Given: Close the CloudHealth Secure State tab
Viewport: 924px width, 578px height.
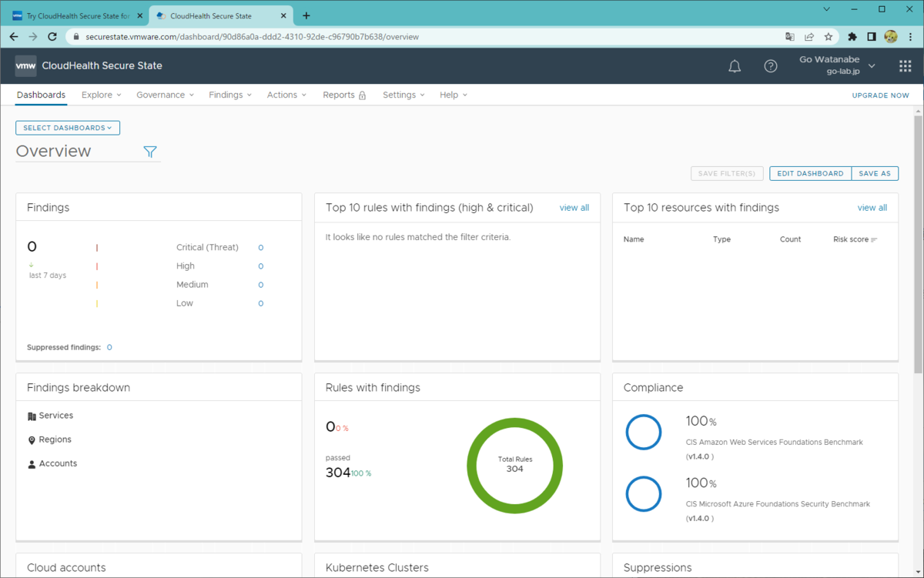Looking at the screenshot, I should 284,15.
